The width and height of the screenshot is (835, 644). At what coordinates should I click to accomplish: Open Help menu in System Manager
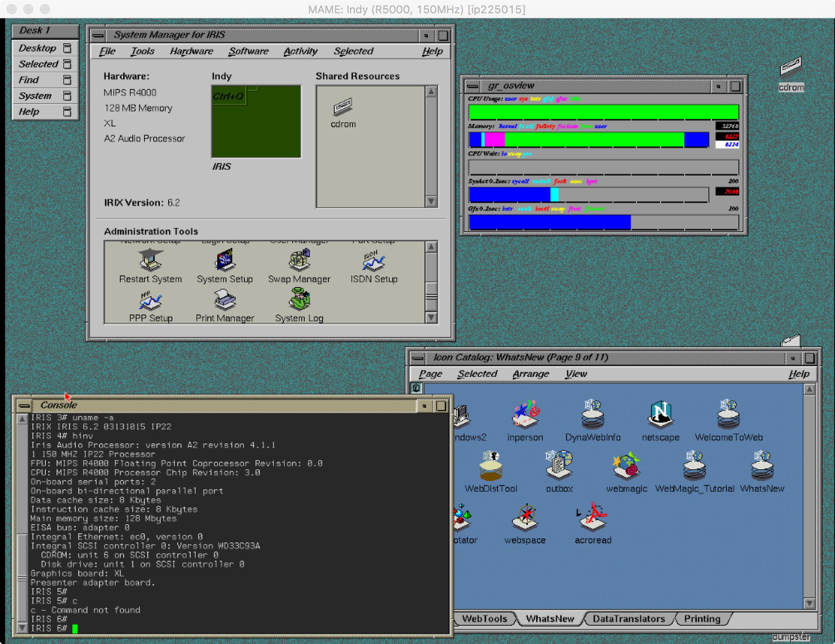(x=432, y=51)
